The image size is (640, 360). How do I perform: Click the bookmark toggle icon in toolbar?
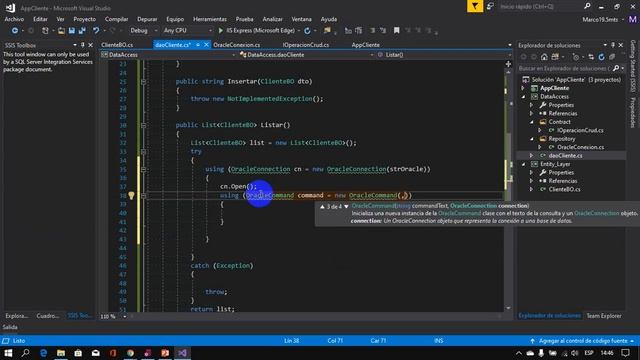(x=396, y=31)
